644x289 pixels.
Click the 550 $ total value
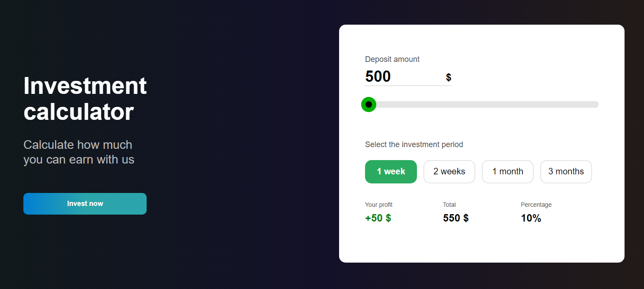(456, 218)
